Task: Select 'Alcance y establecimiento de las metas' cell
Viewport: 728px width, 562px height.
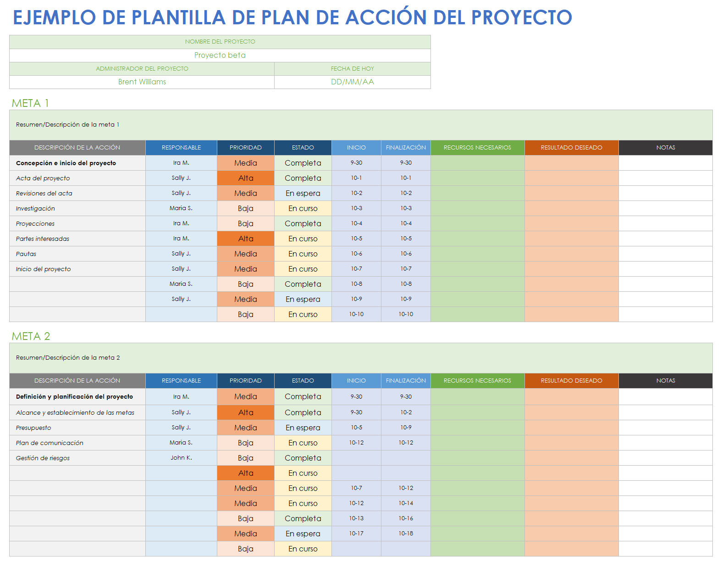Action: (77, 412)
